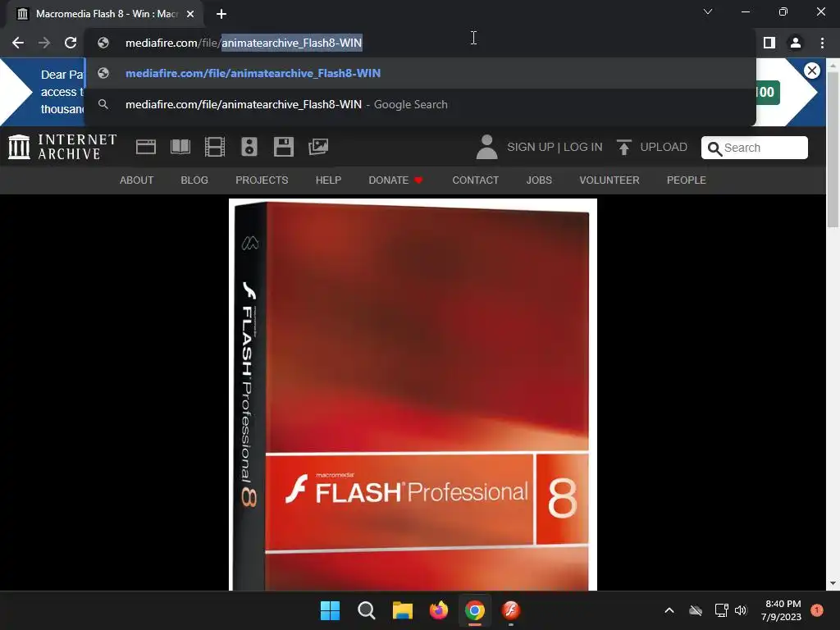Open the Windows Start menu
This screenshot has height=630, width=840.
[330, 610]
